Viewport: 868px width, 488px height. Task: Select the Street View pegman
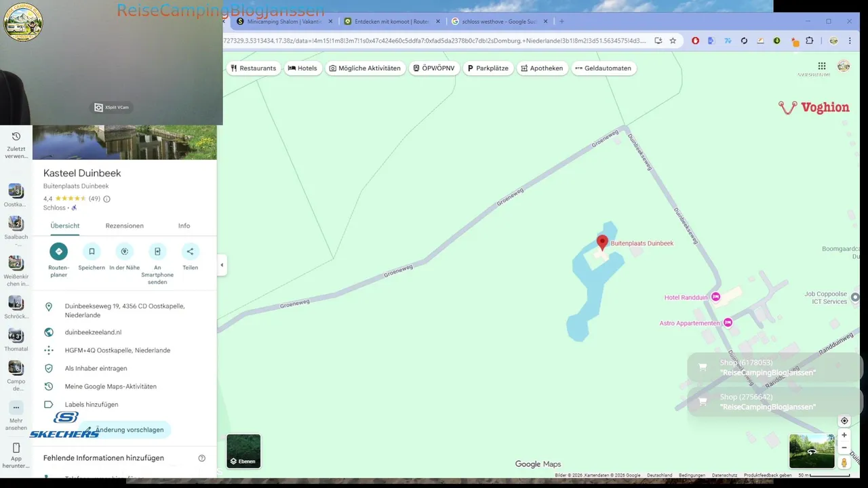tap(844, 462)
